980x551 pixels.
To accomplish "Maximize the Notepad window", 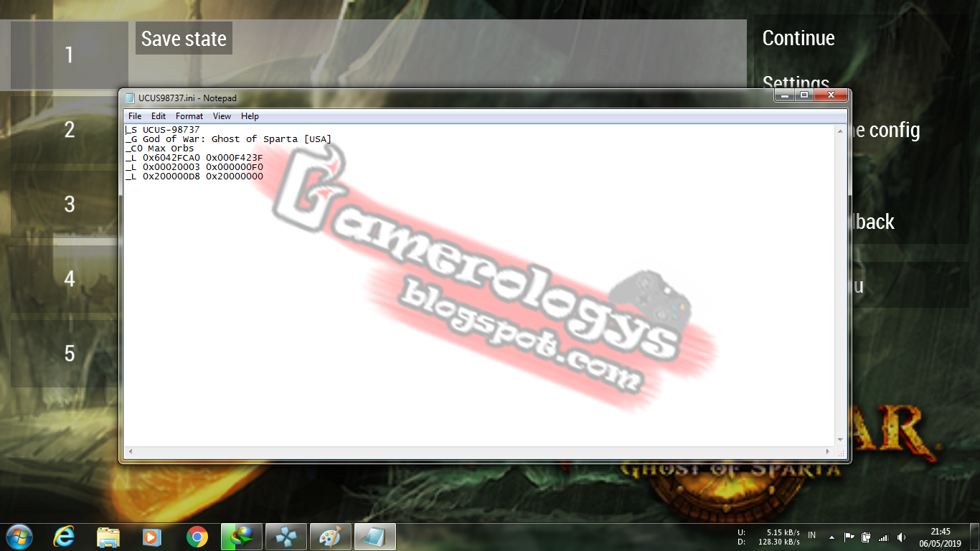I will click(804, 95).
